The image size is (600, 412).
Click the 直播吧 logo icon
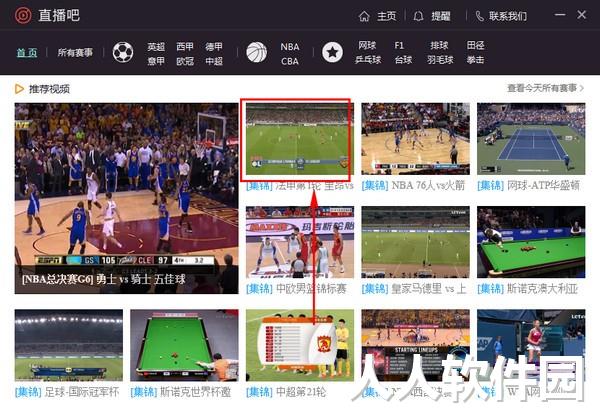point(23,16)
